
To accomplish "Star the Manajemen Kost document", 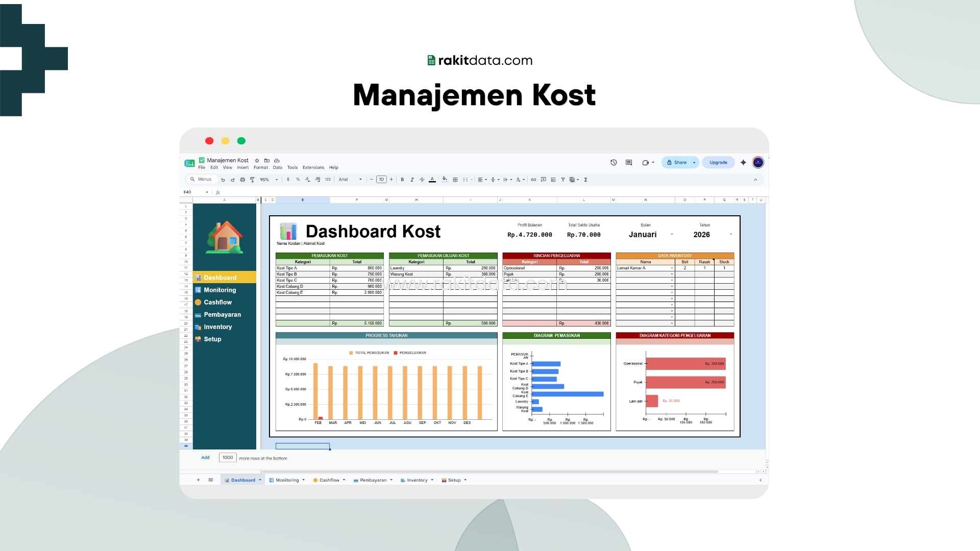I will [257, 160].
